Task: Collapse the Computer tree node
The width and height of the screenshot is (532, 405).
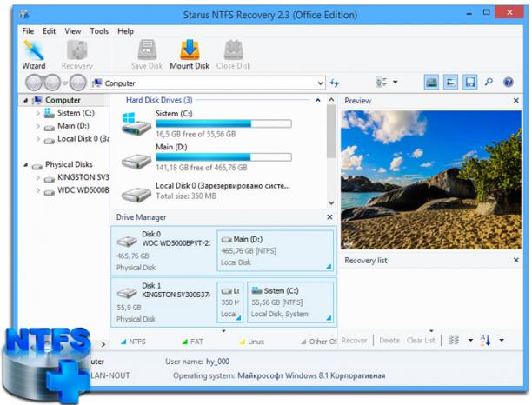Action: point(25,101)
